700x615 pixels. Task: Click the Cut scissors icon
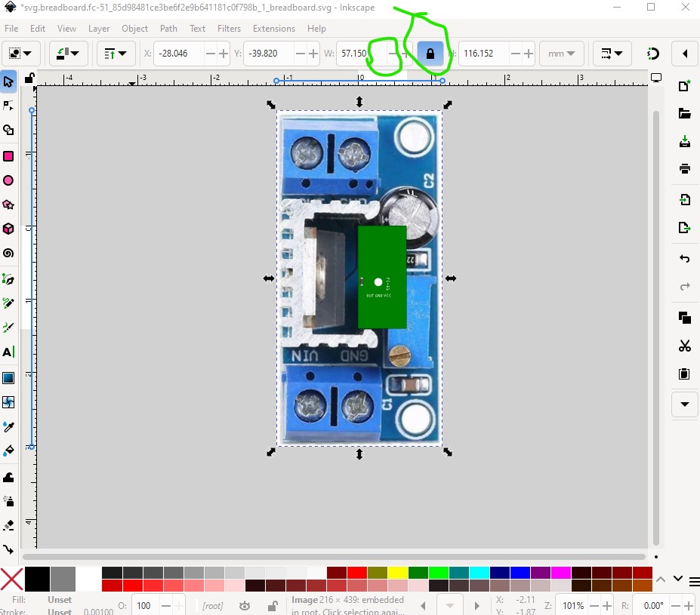coord(684,346)
